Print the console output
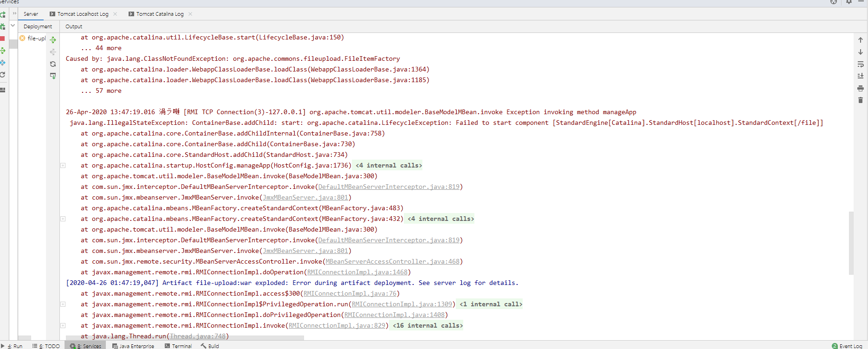The height and width of the screenshot is (349, 868). click(x=860, y=88)
